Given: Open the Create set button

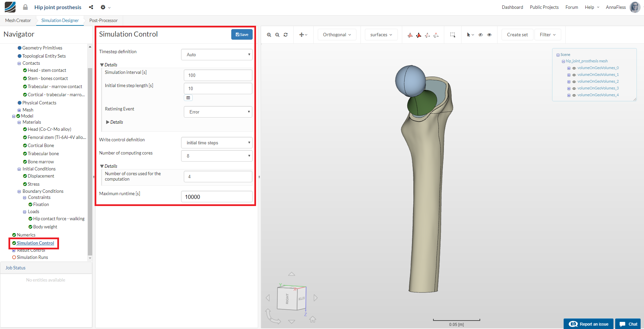Looking at the screenshot, I should click(x=517, y=34).
